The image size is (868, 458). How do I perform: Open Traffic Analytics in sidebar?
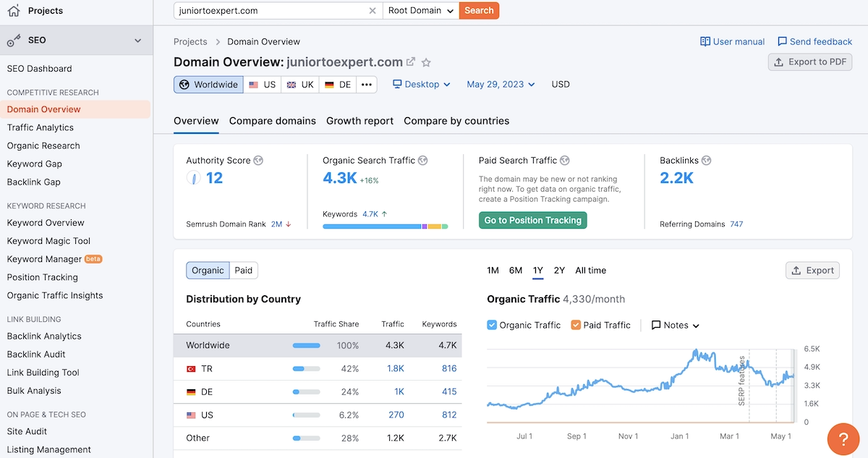(x=41, y=127)
